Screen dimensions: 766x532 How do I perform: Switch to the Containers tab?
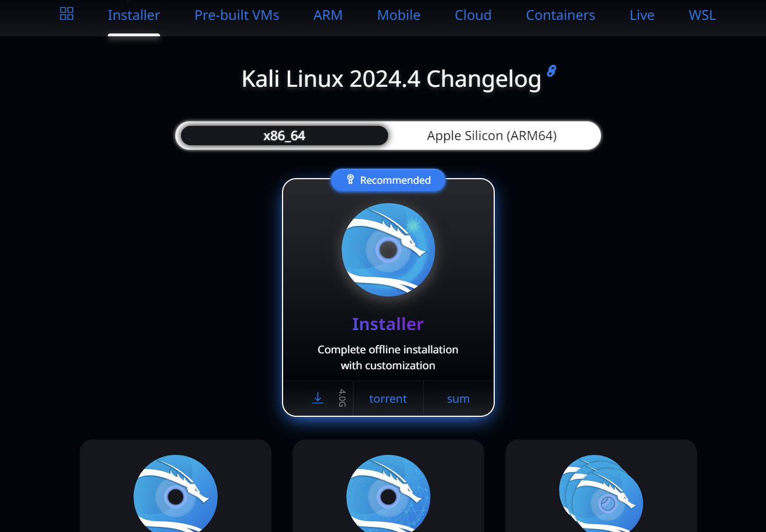pos(561,15)
